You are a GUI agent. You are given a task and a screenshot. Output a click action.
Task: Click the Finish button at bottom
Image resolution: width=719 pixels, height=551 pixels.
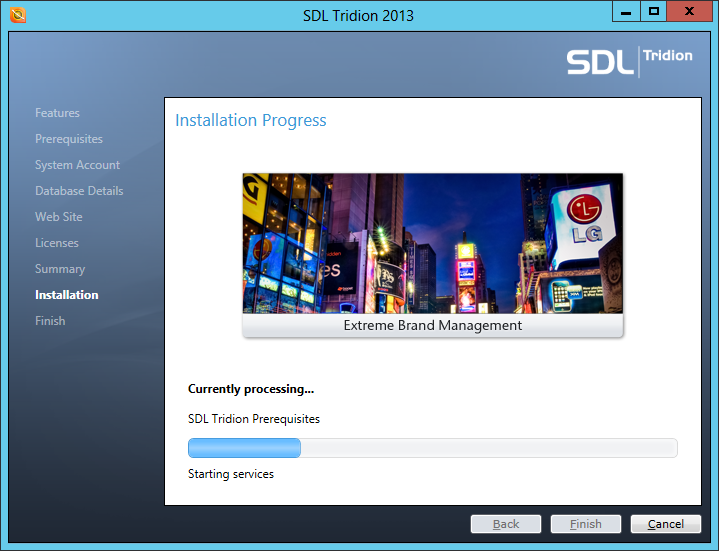586,524
